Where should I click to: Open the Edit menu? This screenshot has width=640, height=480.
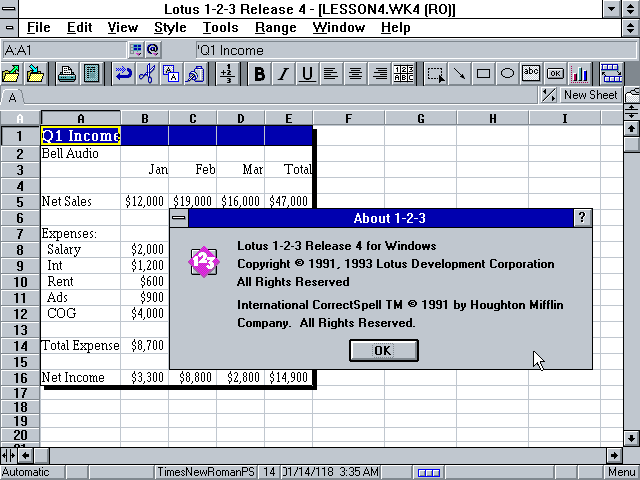click(x=79, y=28)
